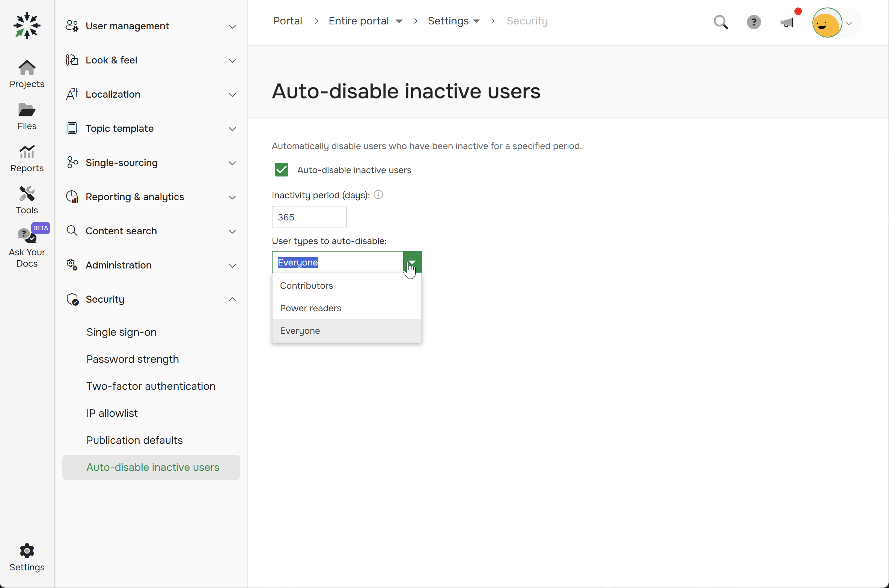
Task: Disable the Auto-disable inactive users checkbox
Action: [281, 170]
